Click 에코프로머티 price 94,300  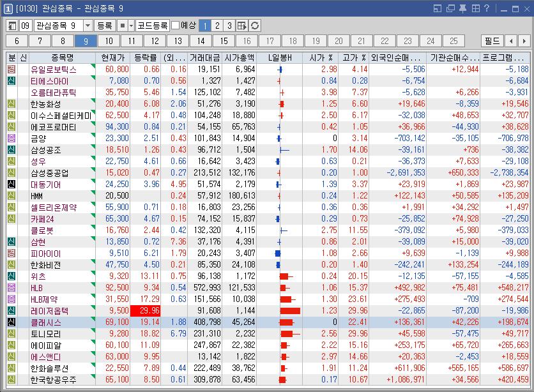click(117, 127)
